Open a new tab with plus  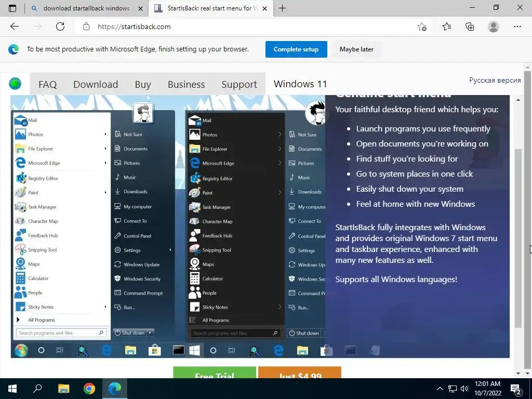pos(282,8)
